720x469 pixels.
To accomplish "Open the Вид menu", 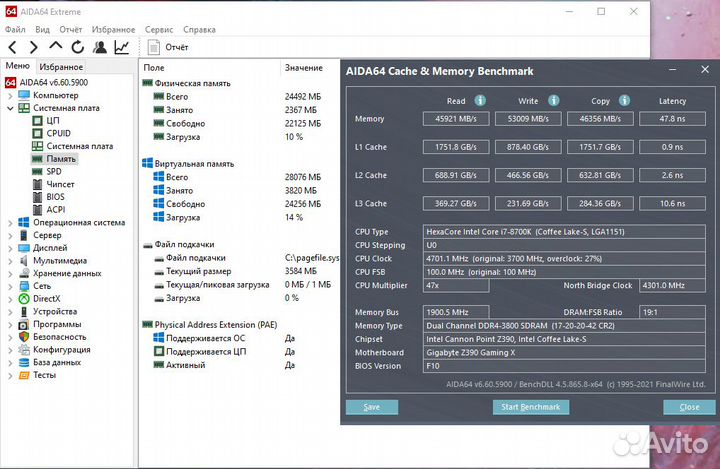I will pos(42,29).
